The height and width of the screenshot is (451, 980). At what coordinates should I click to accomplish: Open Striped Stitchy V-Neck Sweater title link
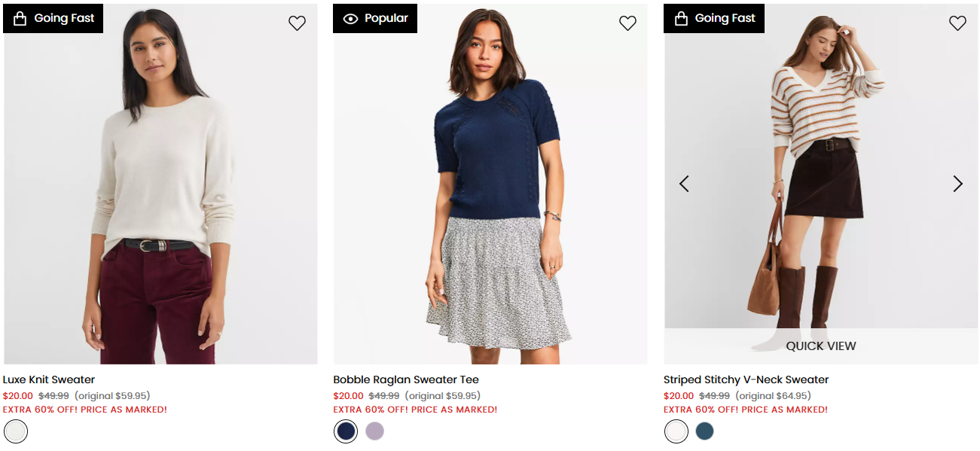pyautogui.click(x=746, y=379)
